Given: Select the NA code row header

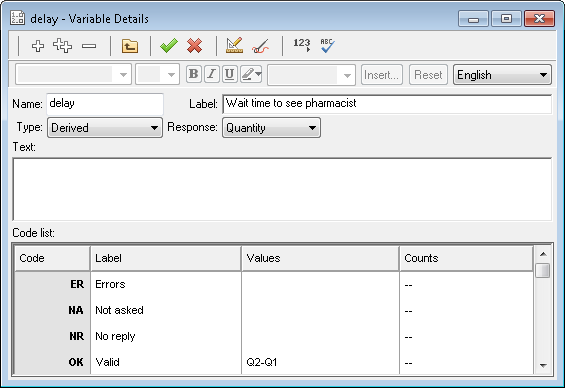Looking at the screenshot, I should [x=52, y=310].
